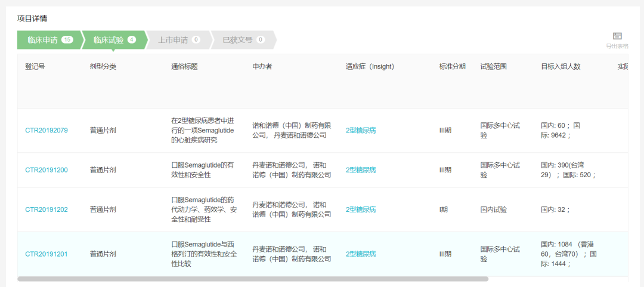The width and height of the screenshot is (644, 287).
Task: Click the 申办者 column header
Action: click(x=262, y=67)
